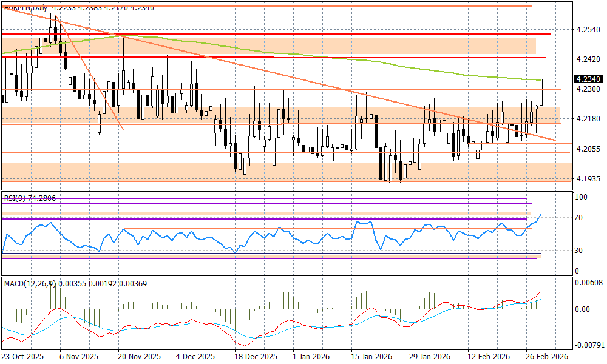Click the 4.2180 price axis label

pyautogui.click(x=587, y=119)
